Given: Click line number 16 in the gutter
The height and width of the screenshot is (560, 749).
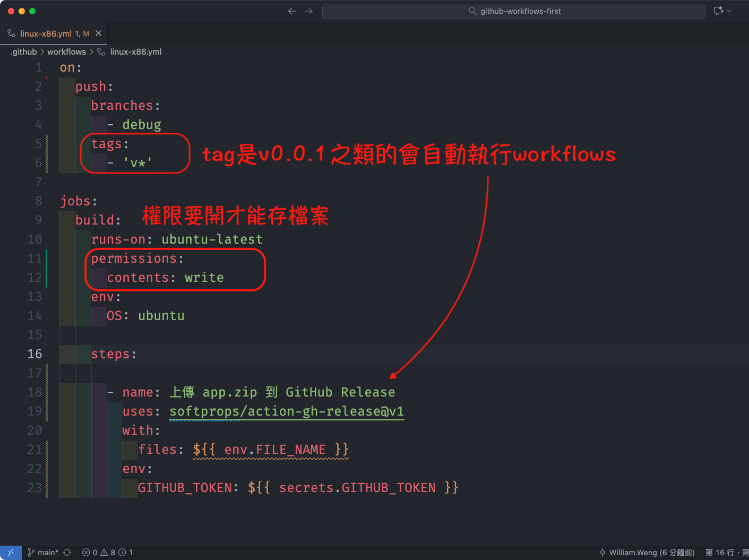Looking at the screenshot, I should pyautogui.click(x=35, y=354).
